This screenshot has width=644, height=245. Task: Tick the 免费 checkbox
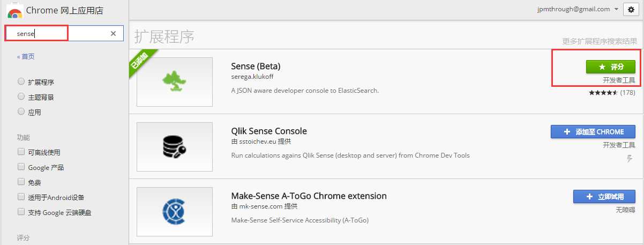(21, 182)
